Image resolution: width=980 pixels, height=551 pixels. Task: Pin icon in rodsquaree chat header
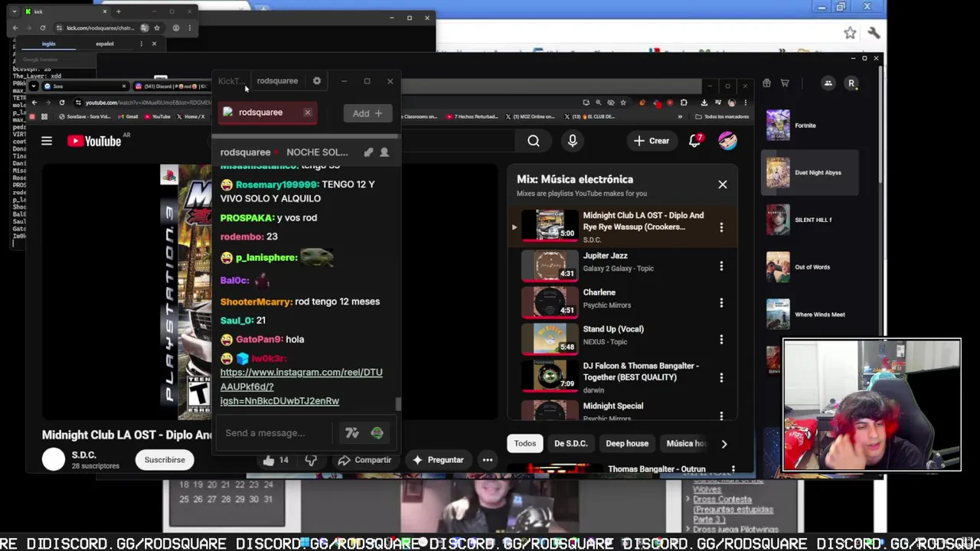tap(368, 152)
